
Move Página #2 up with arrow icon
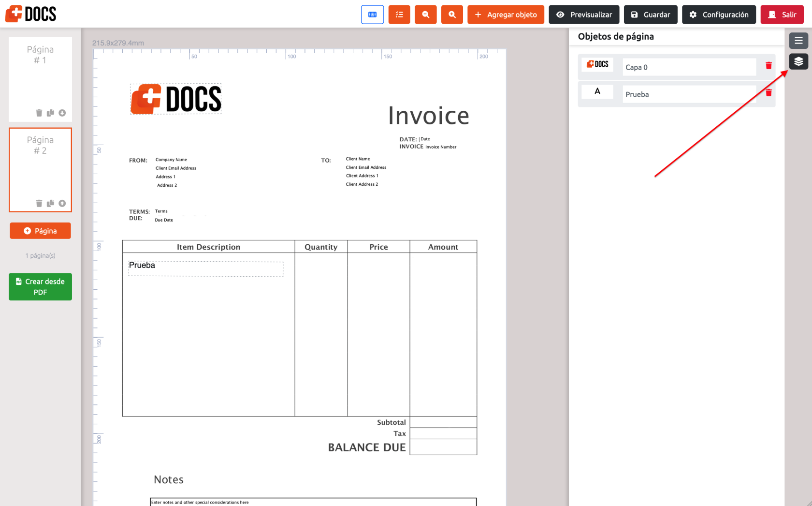pyautogui.click(x=62, y=203)
